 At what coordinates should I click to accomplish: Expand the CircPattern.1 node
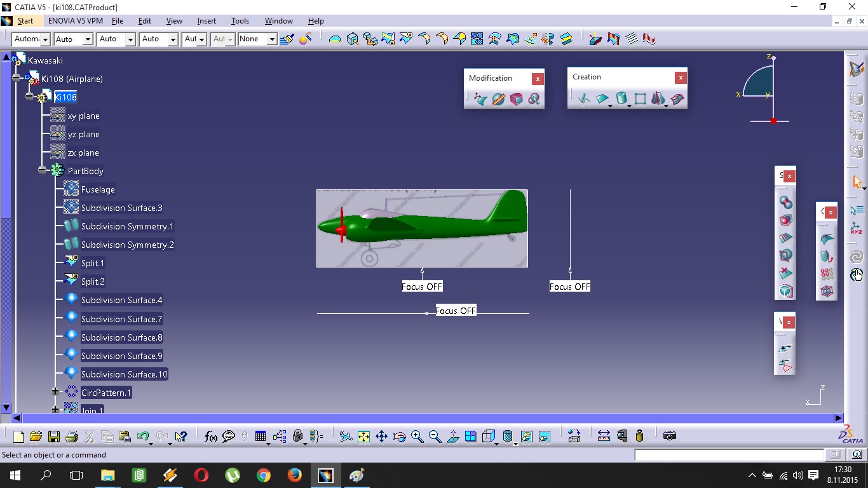click(55, 391)
